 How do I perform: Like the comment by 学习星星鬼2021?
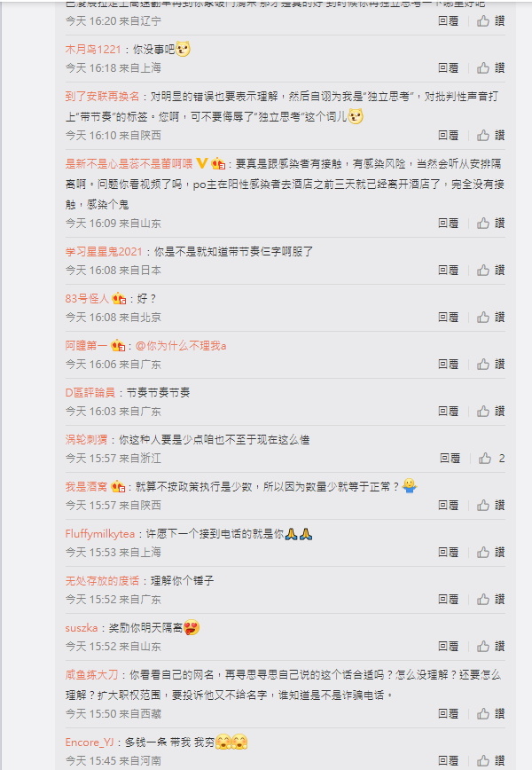[490, 270]
